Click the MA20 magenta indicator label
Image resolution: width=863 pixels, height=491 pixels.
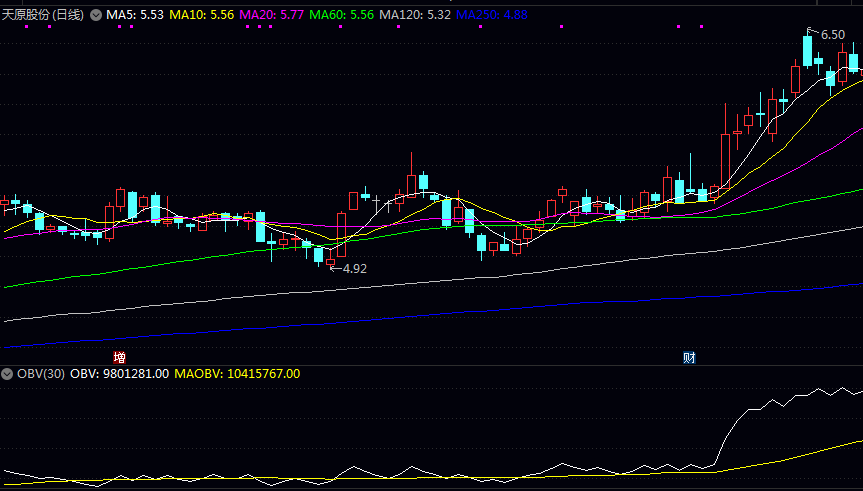[x=272, y=15]
